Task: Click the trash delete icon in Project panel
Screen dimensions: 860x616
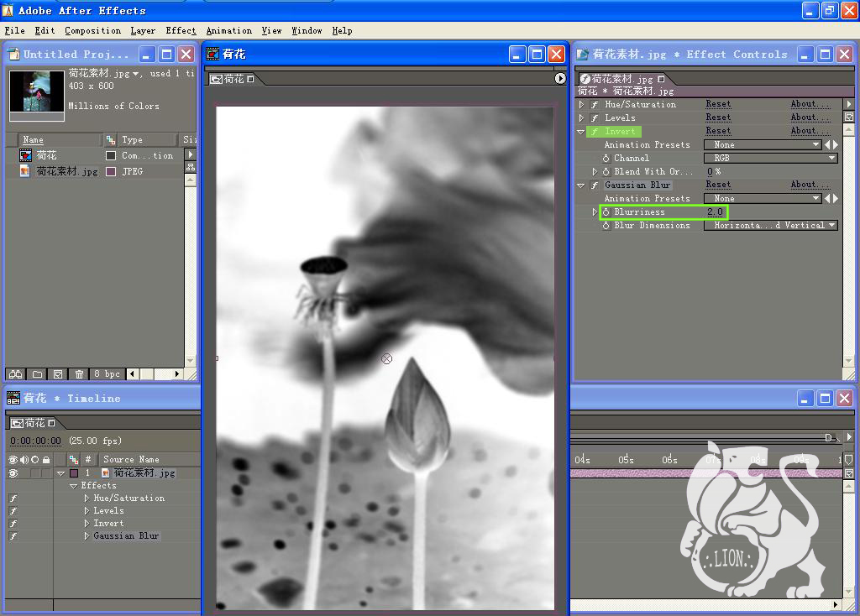Action: coord(79,374)
